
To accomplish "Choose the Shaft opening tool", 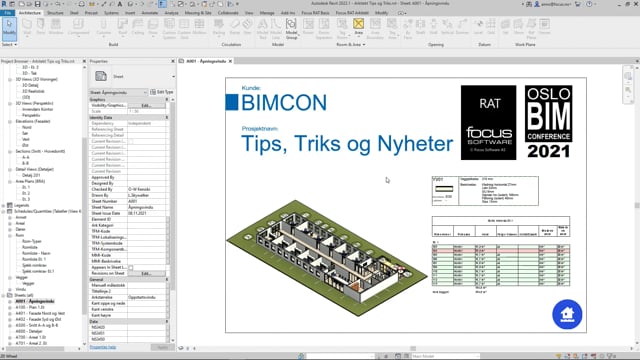I will point(420,27).
